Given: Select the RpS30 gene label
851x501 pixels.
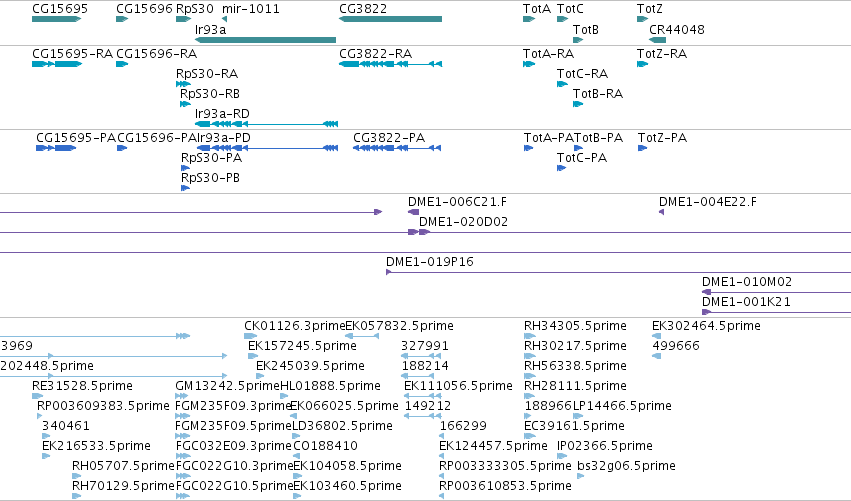Looking at the screenshot, I should (x=195, y=9).
